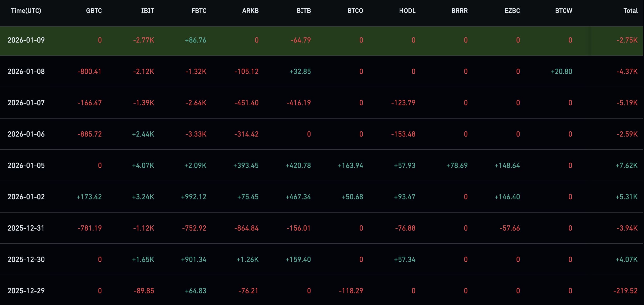Click the BITB column header

point(304,11)
